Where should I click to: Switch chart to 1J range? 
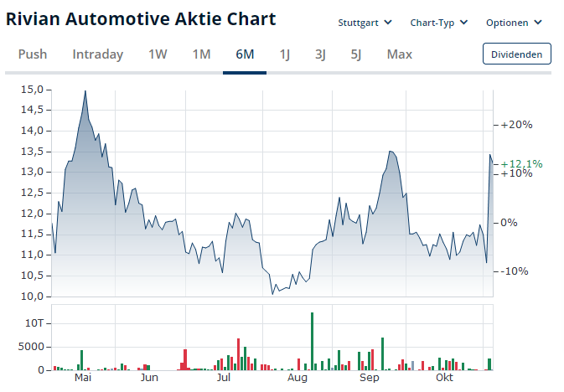click(285, 54)
